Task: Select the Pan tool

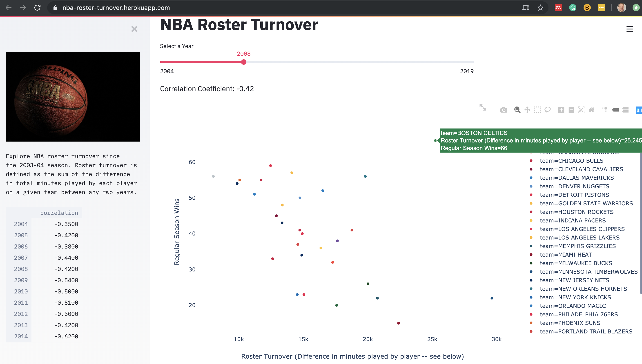Action: (527, 110)
